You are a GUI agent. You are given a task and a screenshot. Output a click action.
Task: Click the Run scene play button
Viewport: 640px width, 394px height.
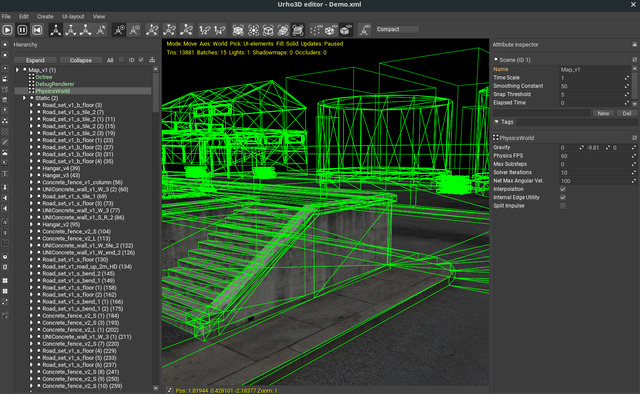point(7,30)
